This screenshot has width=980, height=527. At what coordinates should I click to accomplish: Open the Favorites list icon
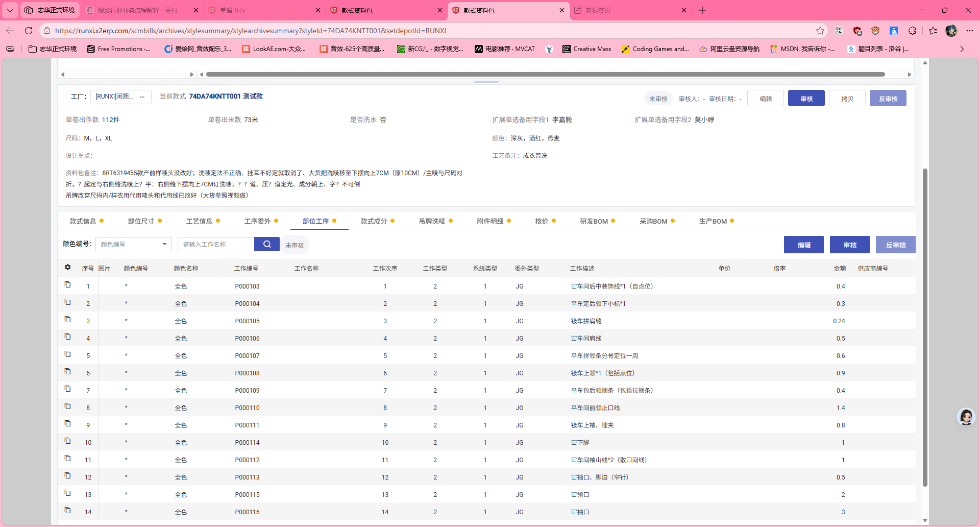point(933,31)
